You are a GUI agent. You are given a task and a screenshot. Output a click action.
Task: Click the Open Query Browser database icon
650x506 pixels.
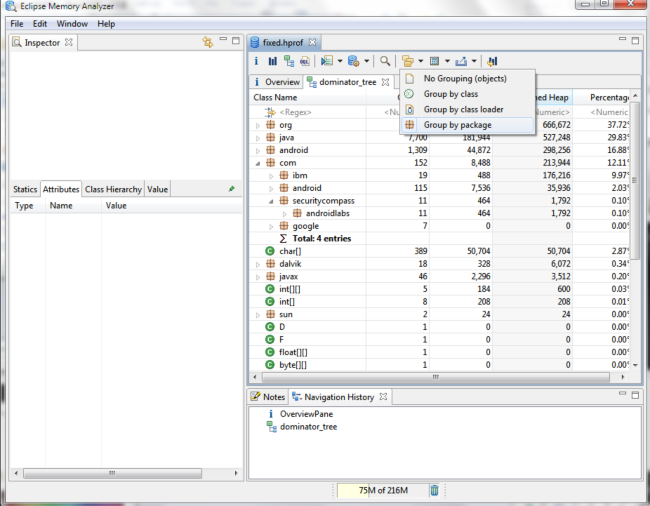[x=353, y=61]
